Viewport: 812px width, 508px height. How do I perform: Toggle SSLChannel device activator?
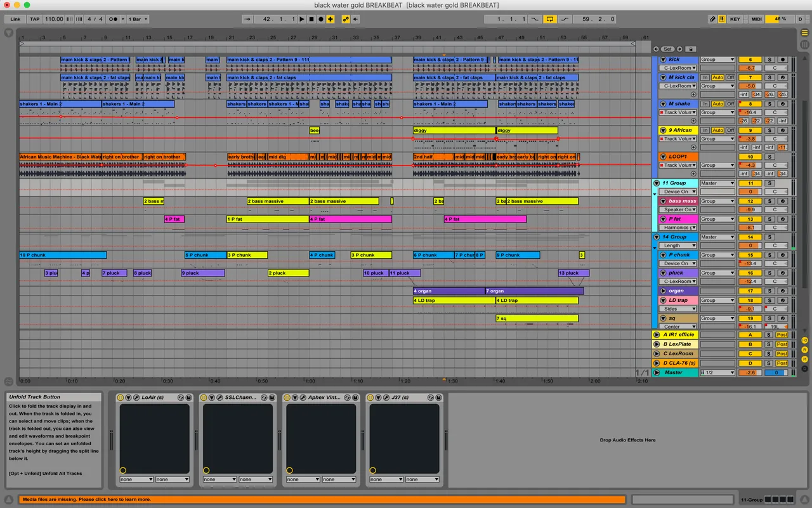[x=204, y=398]
